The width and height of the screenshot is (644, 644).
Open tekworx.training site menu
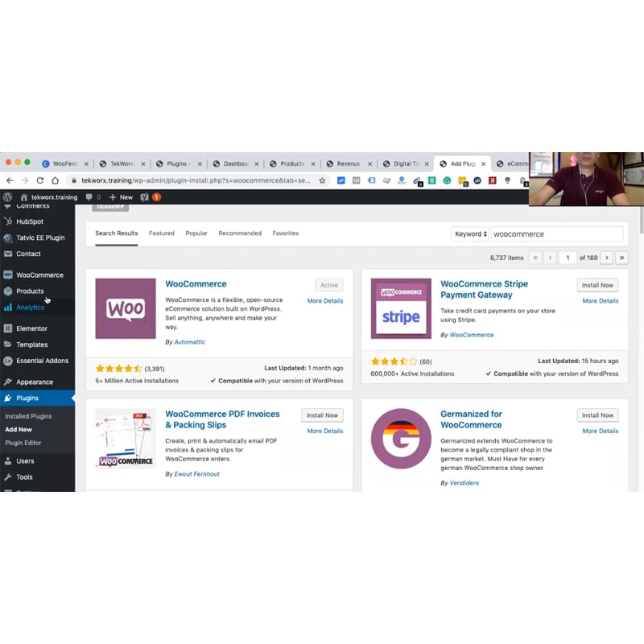pyautogui.click(x=49, y=197)
